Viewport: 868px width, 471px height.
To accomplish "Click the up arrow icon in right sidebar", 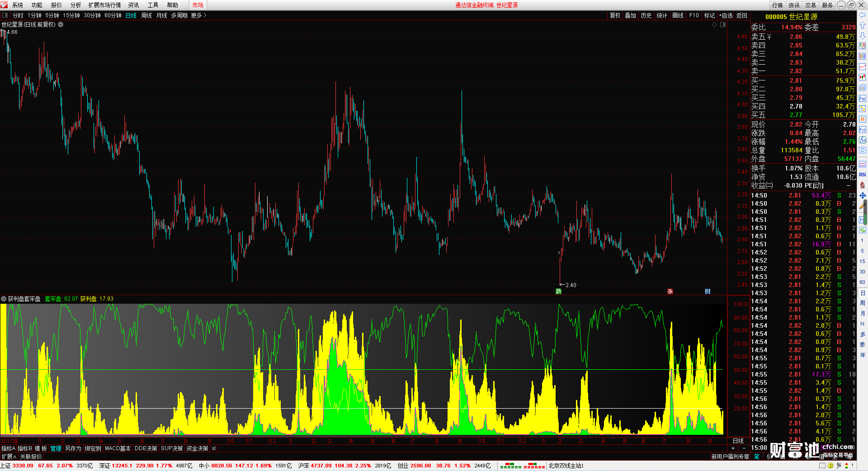I will click(863, 25).
